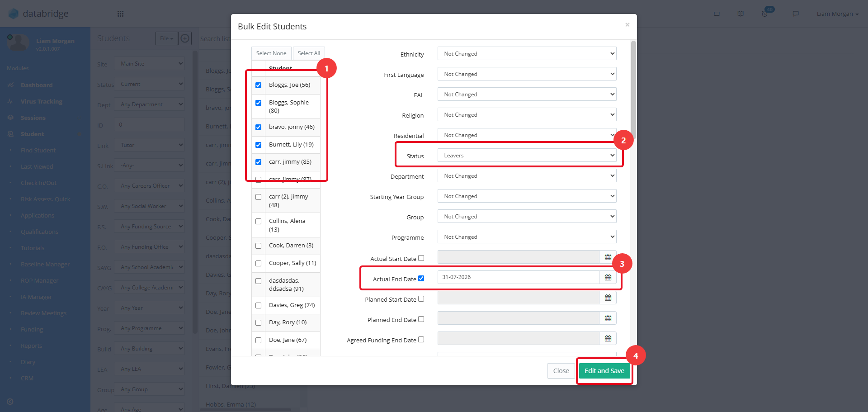This screenshot has width=868, height=412.
Task: Enable Agreed Funding End Date checkbox
Action: coord(421,340)
